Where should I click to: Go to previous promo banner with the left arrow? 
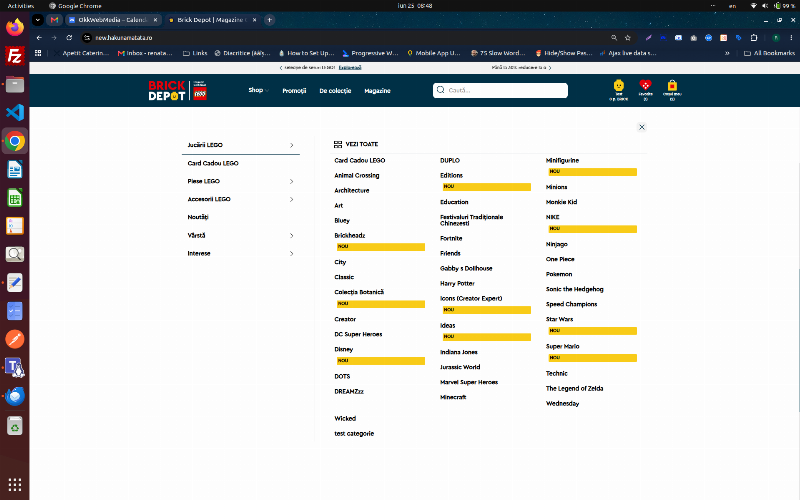(x=280, y=67)
